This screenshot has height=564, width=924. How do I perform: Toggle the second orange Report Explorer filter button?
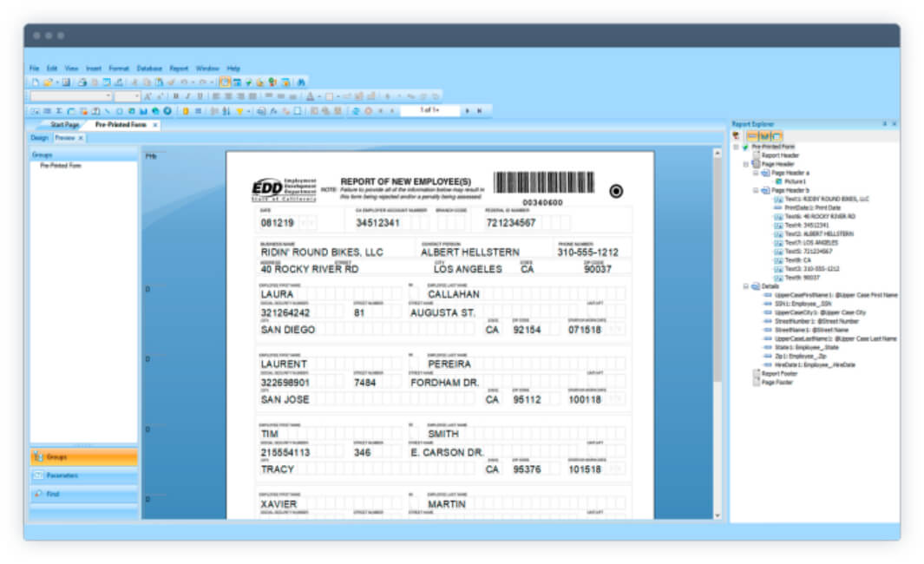pos(765,136)
